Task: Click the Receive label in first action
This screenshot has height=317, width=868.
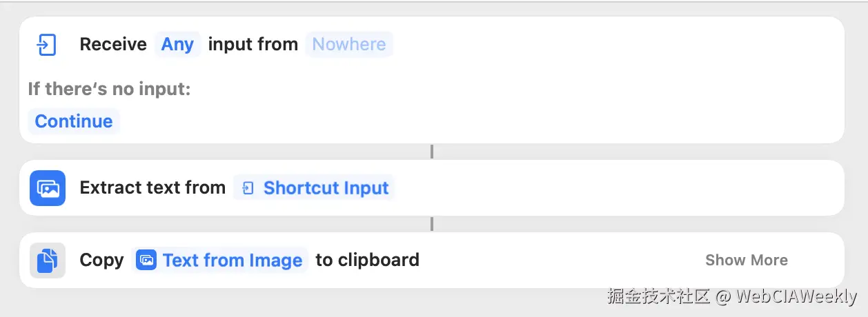Action: pyautogui.click(x=113, y=45)
